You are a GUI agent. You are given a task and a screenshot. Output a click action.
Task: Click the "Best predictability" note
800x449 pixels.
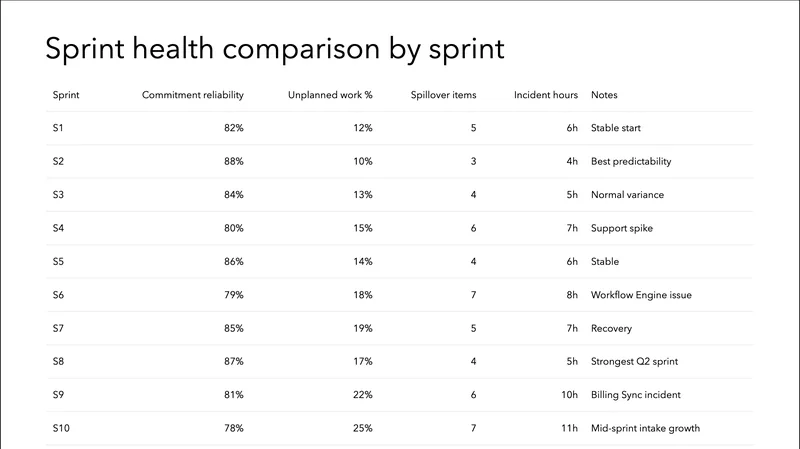pyautogui.click(x=631, y=161)
